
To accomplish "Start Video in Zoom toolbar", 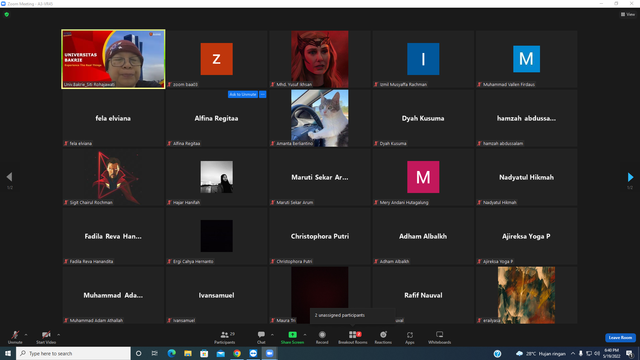I will [46, 337].
